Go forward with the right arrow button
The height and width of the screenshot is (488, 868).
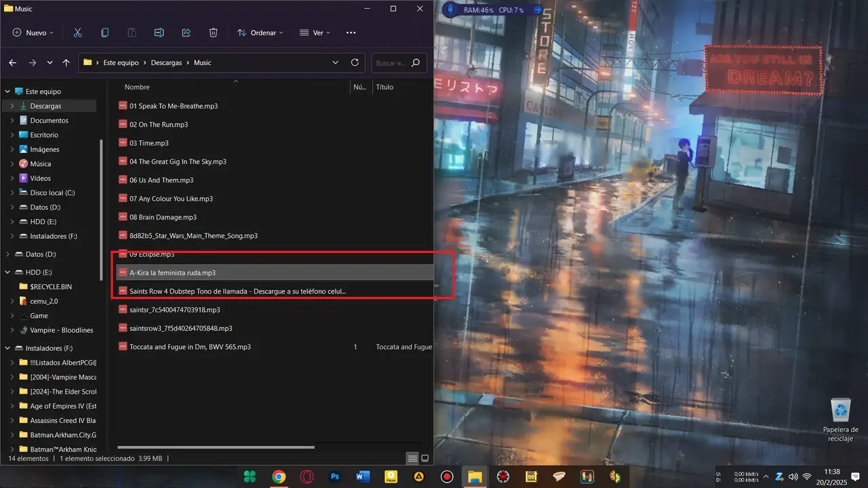click(x=32, y=62)
